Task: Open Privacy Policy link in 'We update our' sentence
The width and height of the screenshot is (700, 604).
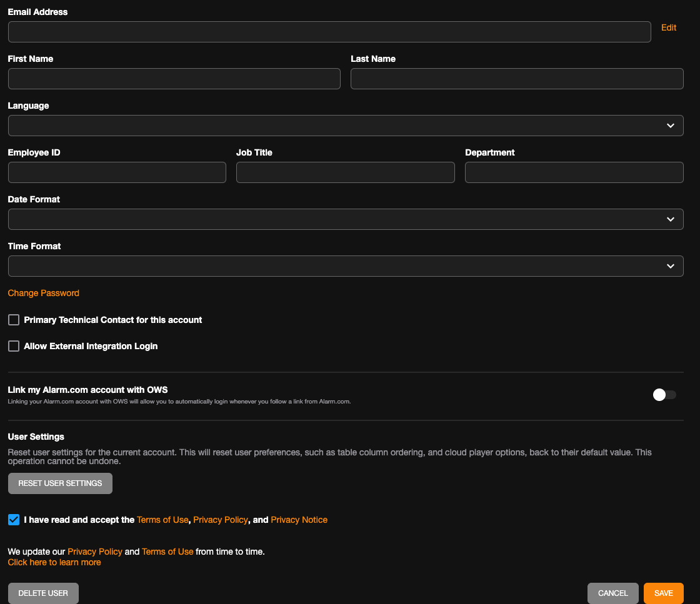Action: point(94,552)
